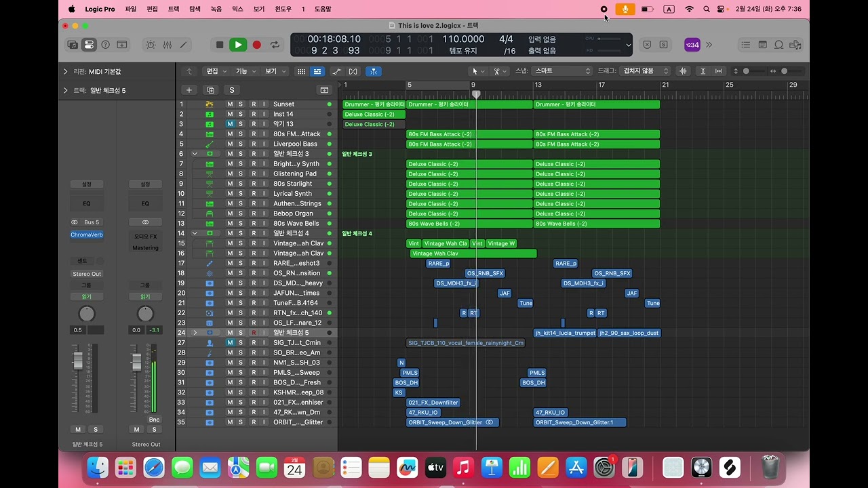Select the Sunset drummer track icon
Viewport: 868px width, 488px height.
point(210,104)
